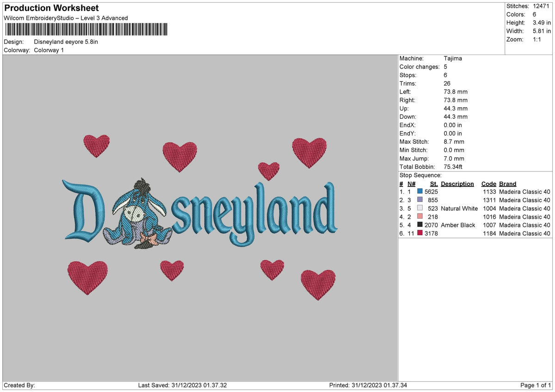This screenshot has height=392, width=555.
Task: Click the pink thread swatch code 1016
Action: pyautogui.click(x=420, y=216)
